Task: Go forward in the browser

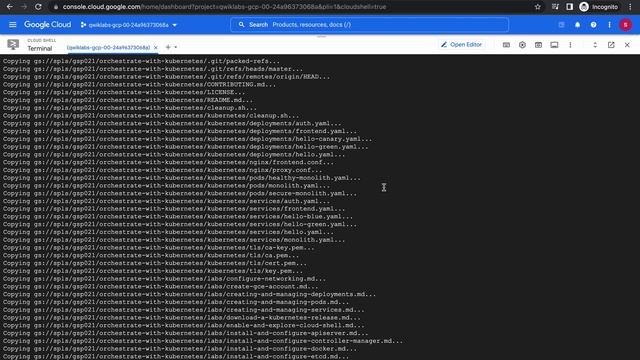Action: pos(24,7)
